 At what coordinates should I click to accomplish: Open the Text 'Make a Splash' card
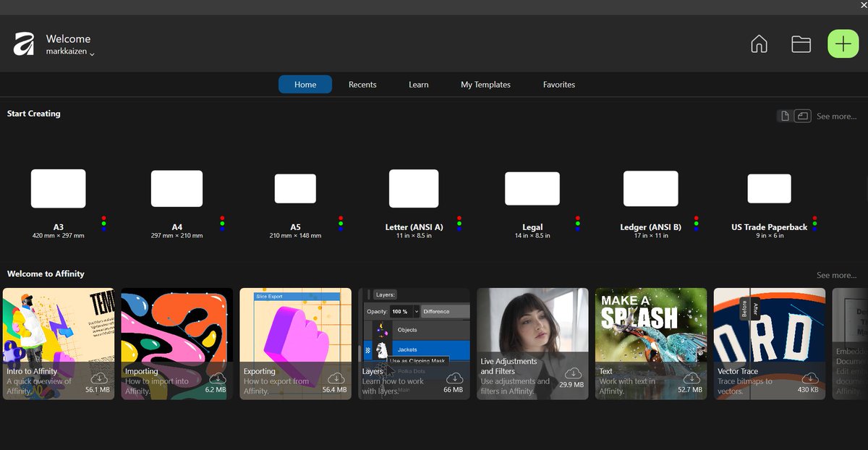[x=652, y=344]
